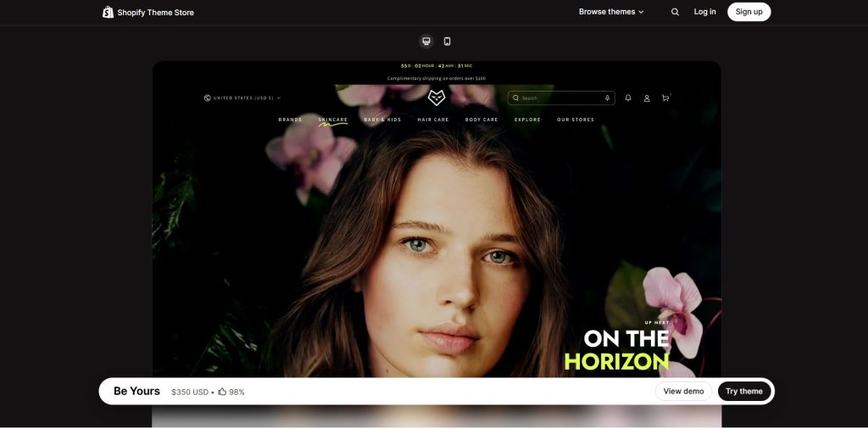Open the United States (USD $) country selector

click(242, 98)
